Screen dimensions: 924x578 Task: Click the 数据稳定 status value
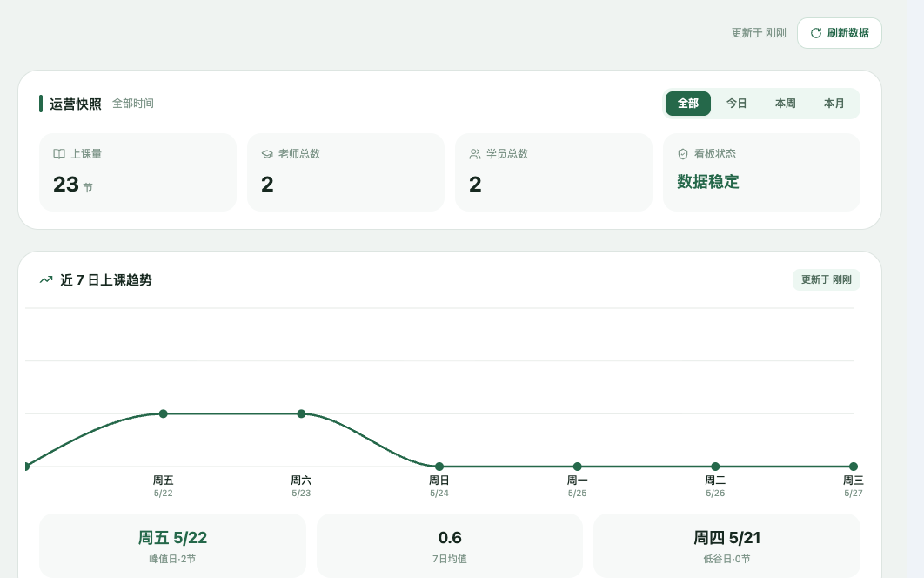707,182
